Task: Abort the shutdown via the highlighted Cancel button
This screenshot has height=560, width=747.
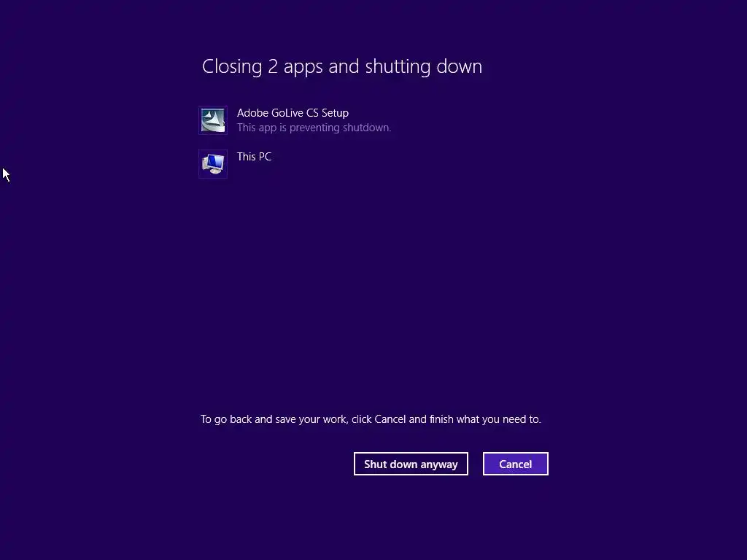Action: click(x=516, y=464)
